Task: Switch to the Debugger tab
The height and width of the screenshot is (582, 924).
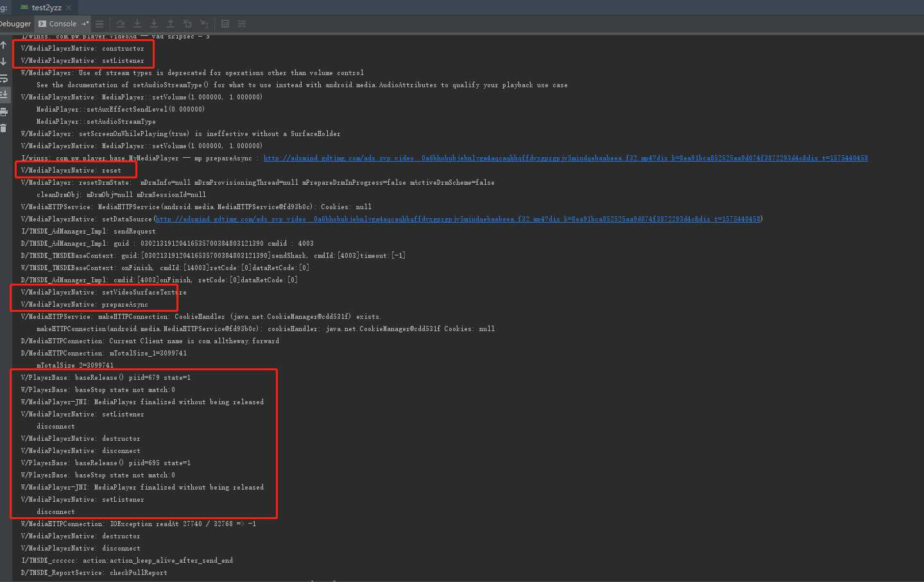Action: [15, 24]
